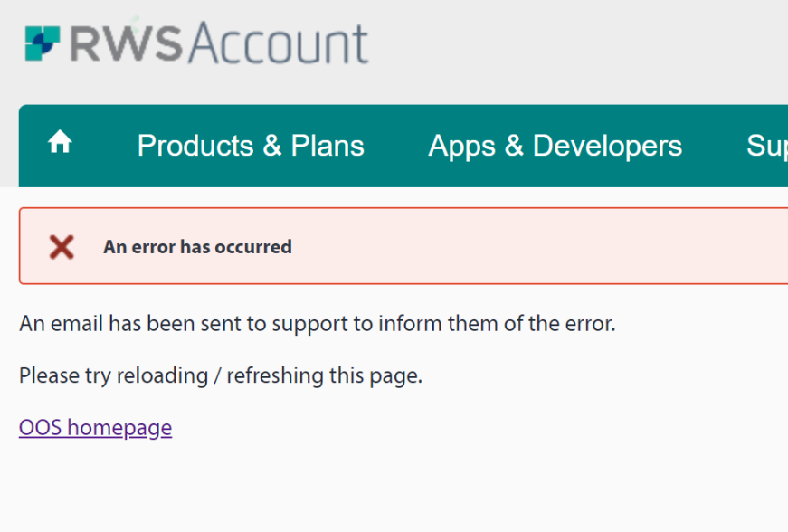Viewport: 788px width, 532px height.
Task: Choose Apps & Developers from navigation
Action: point(555,145)
